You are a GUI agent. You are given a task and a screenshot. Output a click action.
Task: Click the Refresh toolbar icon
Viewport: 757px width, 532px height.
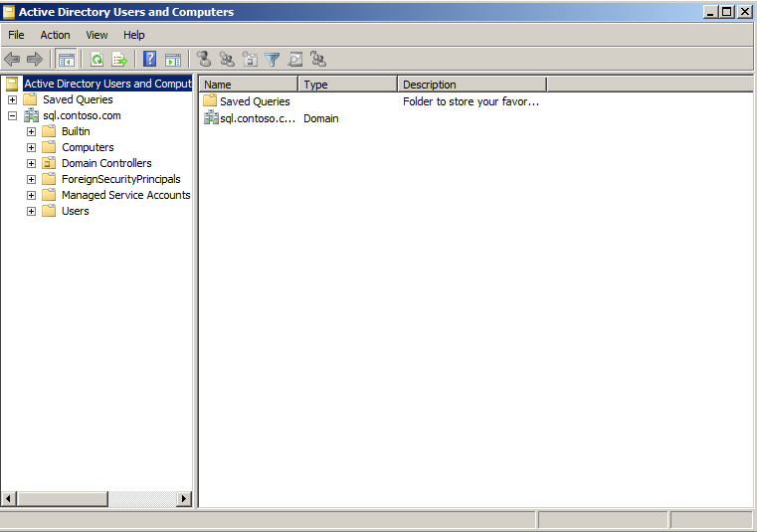point(97,60)
